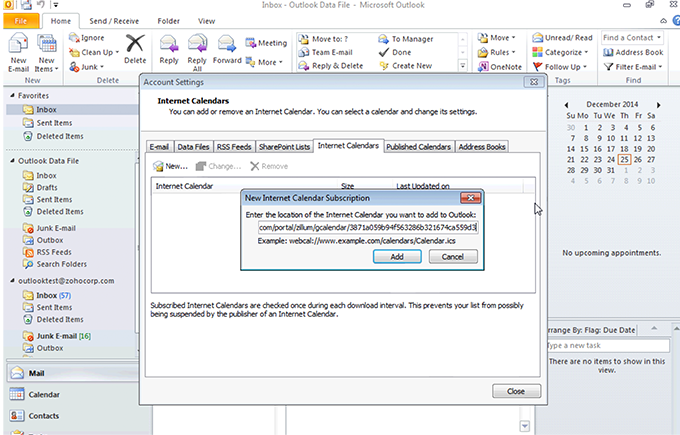
Task: Click the OneNote button
Action: tap(500, 67)
